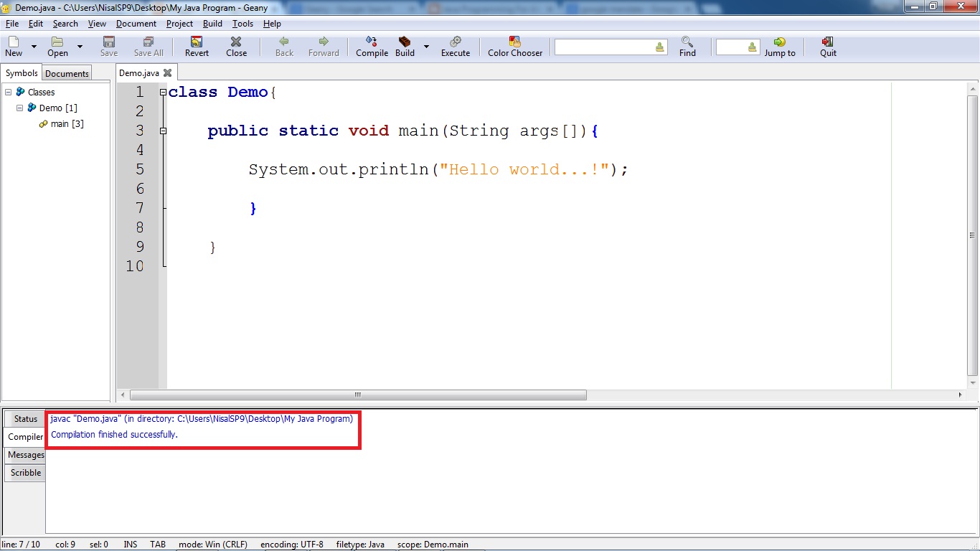Screen dimensions: 980x551
Task: Navigate Back with the toolbar arrow
Action: (x=285, y=47)
